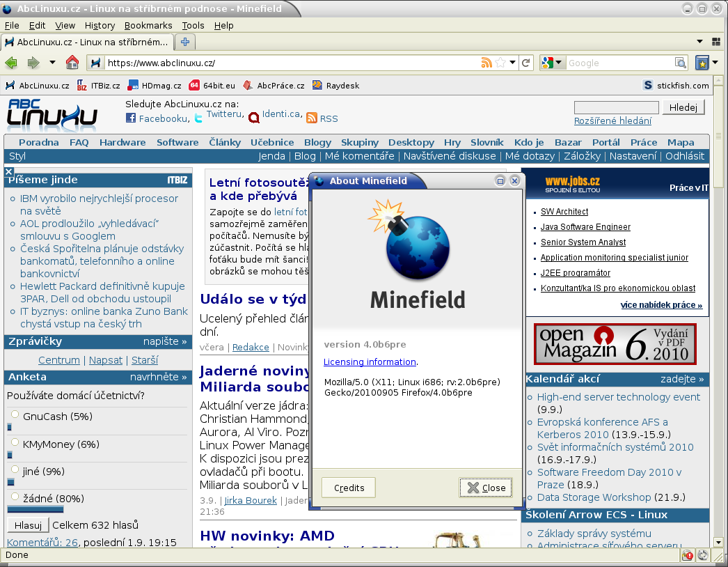Select the KMyMoney (6%) poll option

click(x=15, y=442)
